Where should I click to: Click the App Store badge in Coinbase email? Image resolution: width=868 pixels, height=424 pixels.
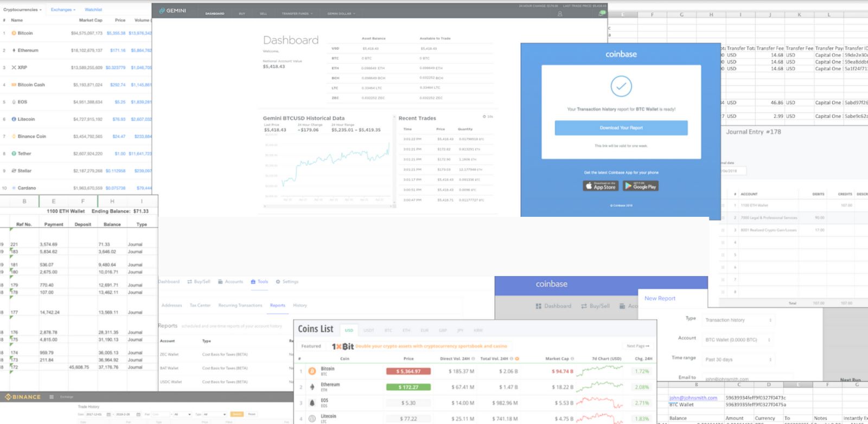coord(601,186)
